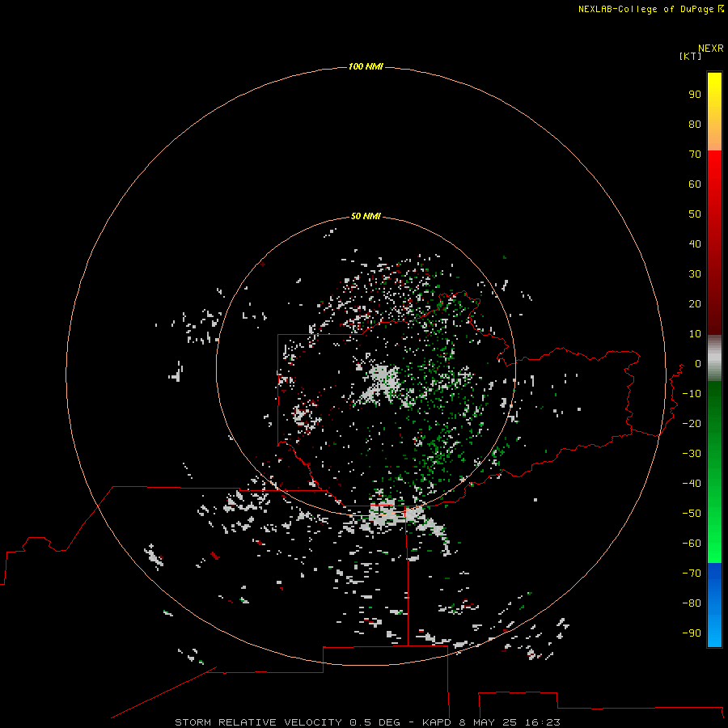The width and height of the screenshot is (728, 728).
Task: Click the 20 value on velocity scale
Action: (695, 303)
